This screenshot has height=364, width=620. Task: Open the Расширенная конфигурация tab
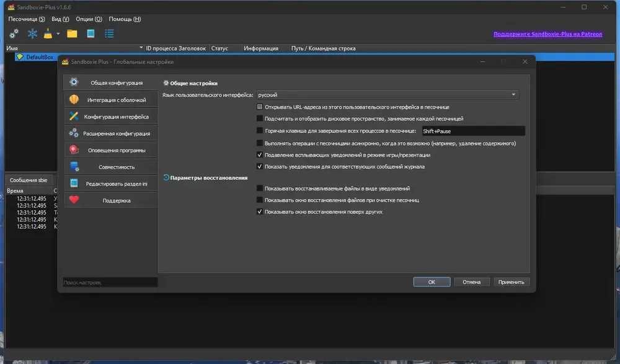tap(111, 133)
